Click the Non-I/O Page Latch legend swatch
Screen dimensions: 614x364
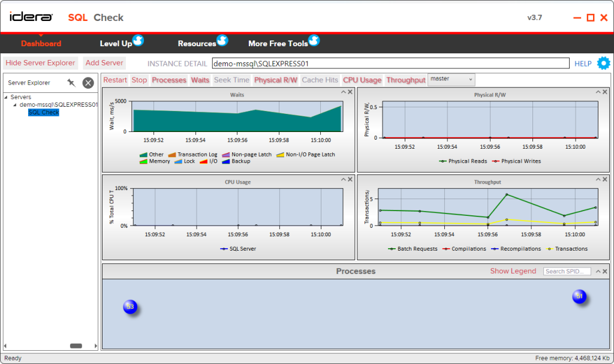pos(280,155)
